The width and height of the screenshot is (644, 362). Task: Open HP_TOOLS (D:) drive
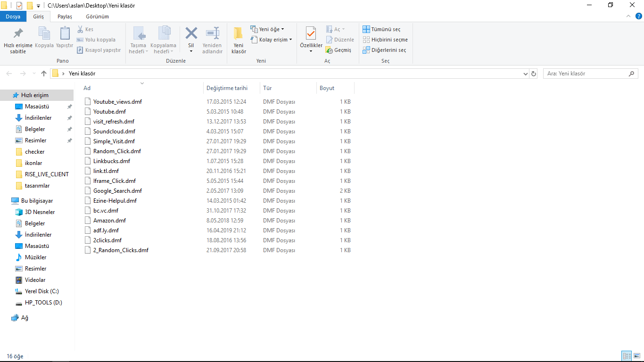tap(43, 303)
